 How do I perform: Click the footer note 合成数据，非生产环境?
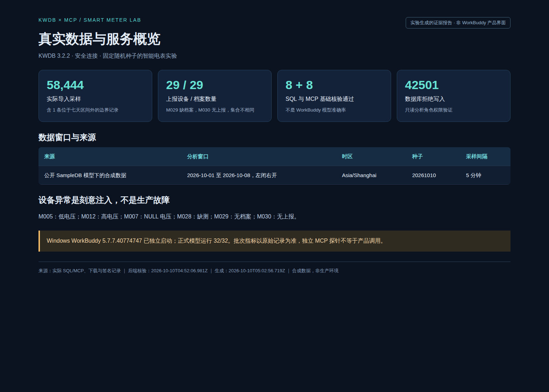tap(315, 271)
